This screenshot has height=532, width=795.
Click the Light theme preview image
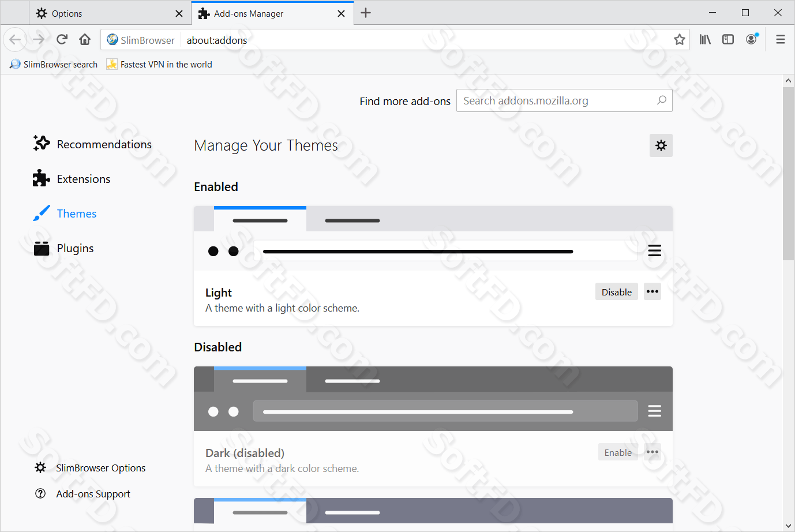(433, 238)
